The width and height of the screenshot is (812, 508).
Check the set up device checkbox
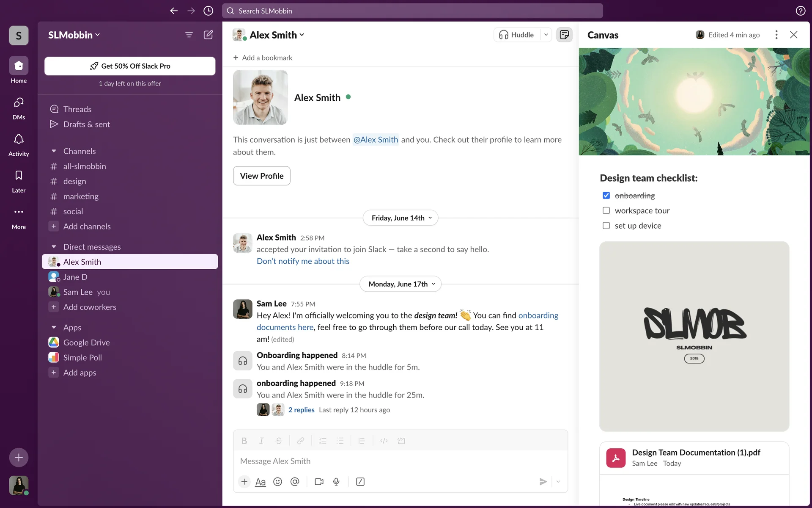606,226
